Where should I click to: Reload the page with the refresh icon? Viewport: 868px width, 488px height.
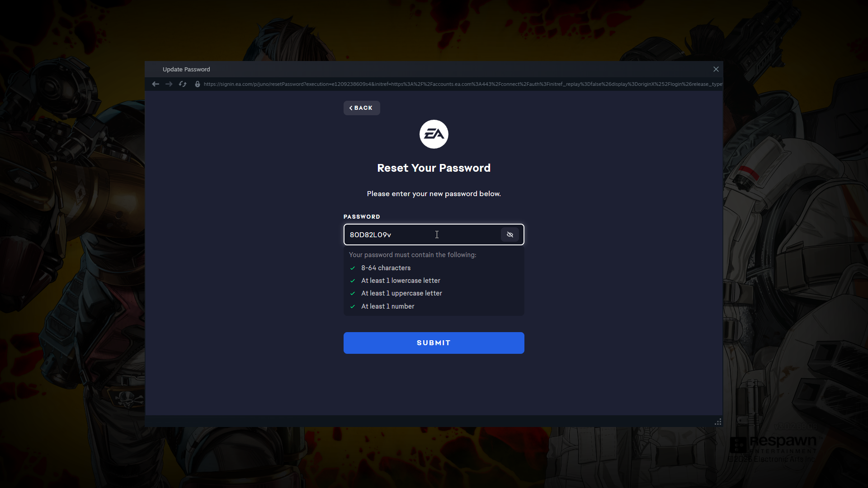pos(183,84)
